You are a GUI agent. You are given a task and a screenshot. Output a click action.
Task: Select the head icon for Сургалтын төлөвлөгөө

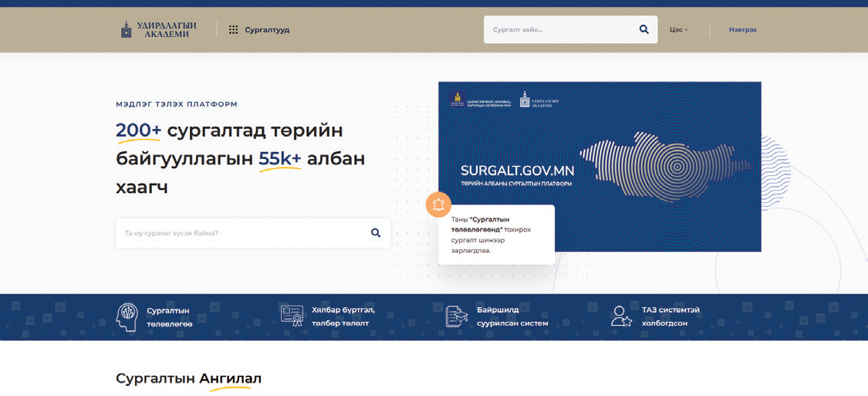[x=127, y=316]
